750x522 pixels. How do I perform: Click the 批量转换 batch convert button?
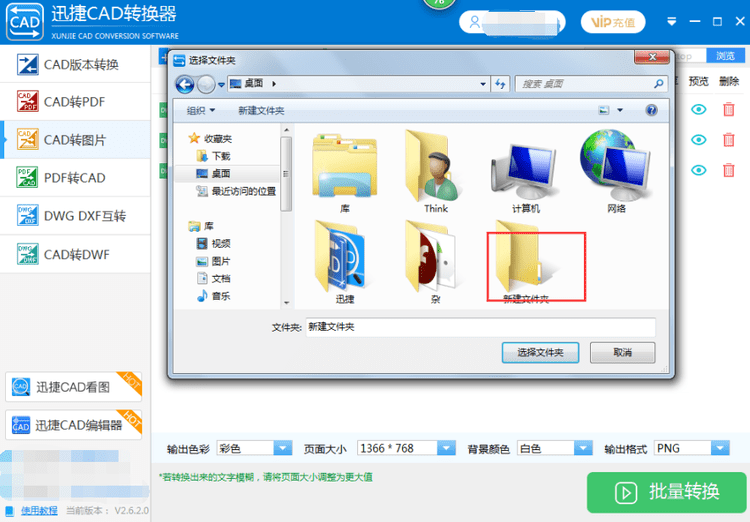click(667, 492)
